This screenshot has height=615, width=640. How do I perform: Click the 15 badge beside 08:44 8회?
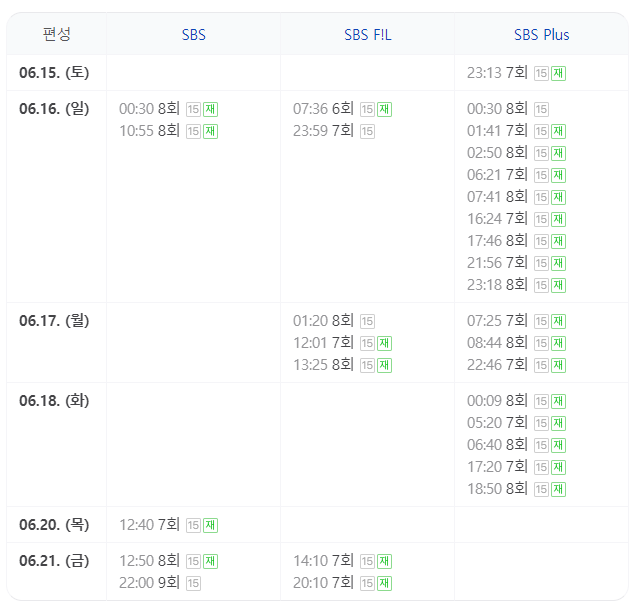[x=541, y=344]
